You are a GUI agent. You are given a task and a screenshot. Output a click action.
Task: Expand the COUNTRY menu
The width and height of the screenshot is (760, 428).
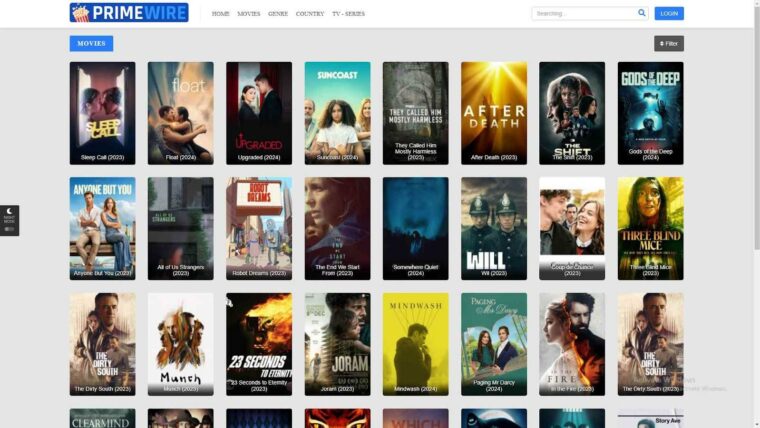pyautogui.click(x=310, y=14)
